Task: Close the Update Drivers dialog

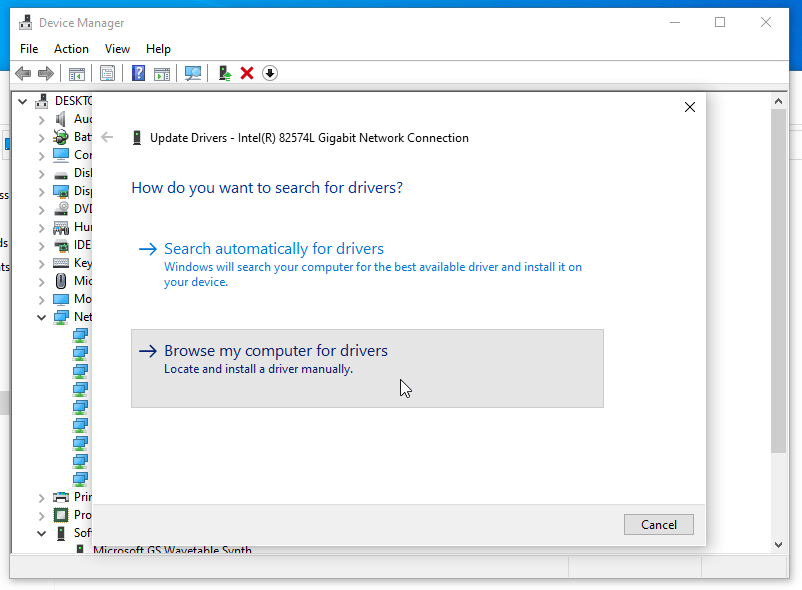Action: 690,107
